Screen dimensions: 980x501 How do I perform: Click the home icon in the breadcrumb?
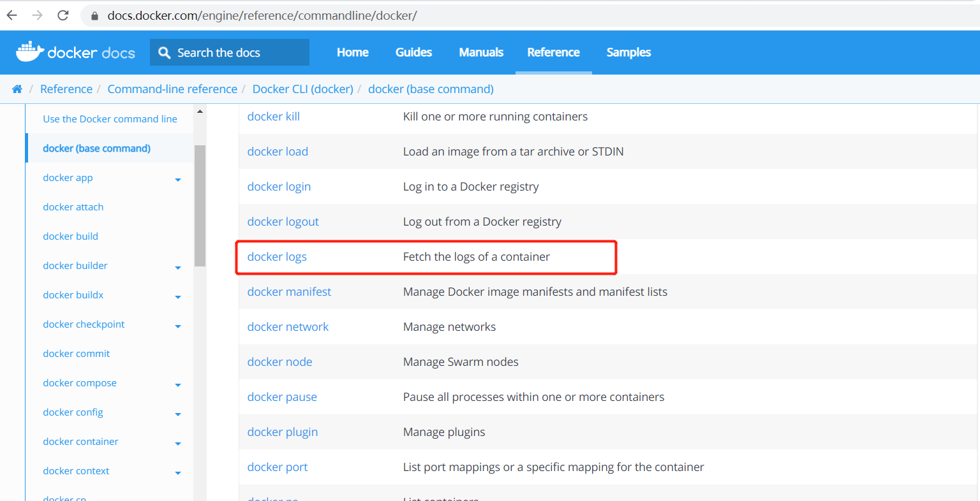tap(17, 89)
